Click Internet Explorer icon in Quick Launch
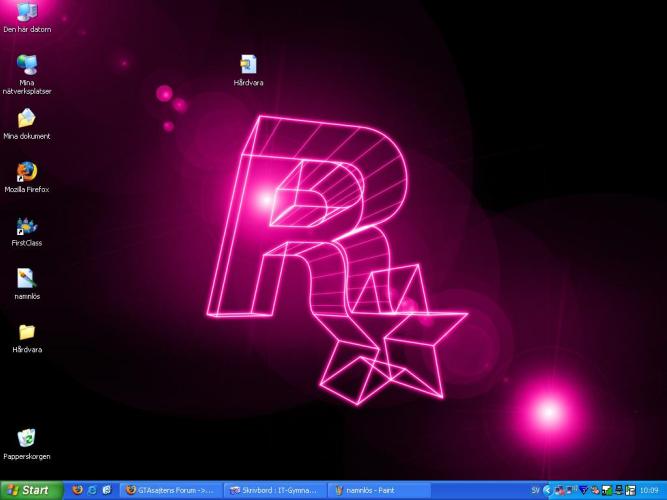 coord(92,490)
